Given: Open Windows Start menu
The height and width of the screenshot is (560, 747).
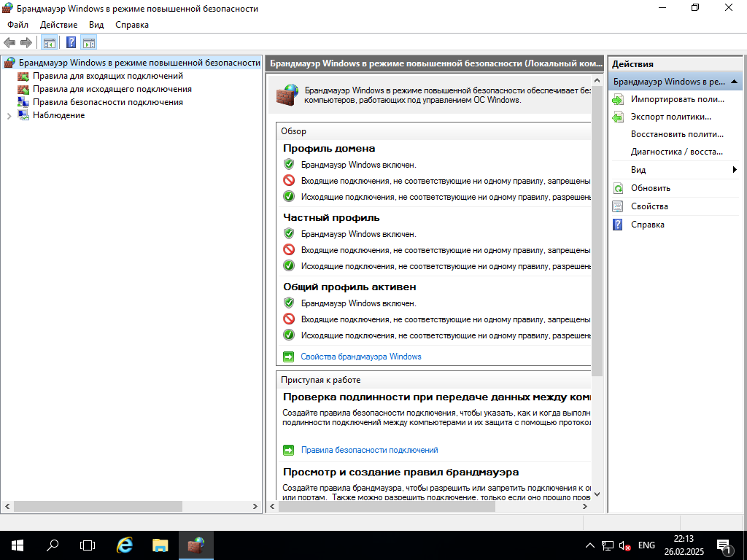Looking at the screenshot, I should [18, 545].
